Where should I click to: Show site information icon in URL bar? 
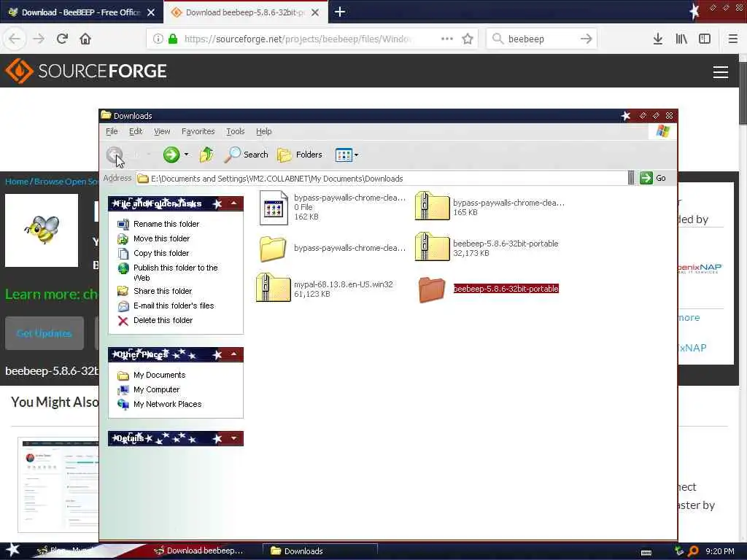(x=158, y=39)
